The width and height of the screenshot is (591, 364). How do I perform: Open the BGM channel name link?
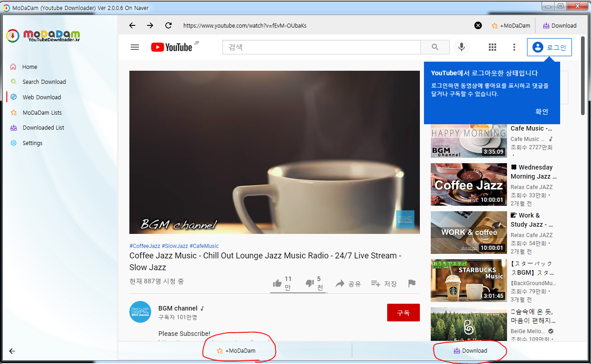pyautogui.click(x=178, y=308)
